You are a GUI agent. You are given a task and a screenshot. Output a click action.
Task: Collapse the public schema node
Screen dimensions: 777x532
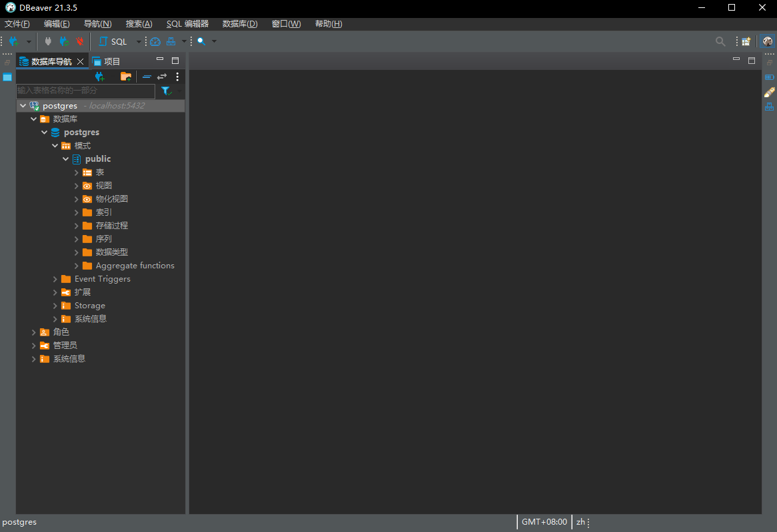tap(65, 159)
